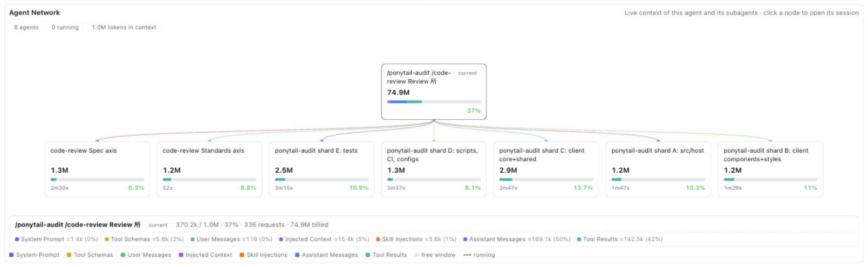The width and height of the screenshot is (868, 267).
Task: Click the free window legend entry
Action: (435, 255)
